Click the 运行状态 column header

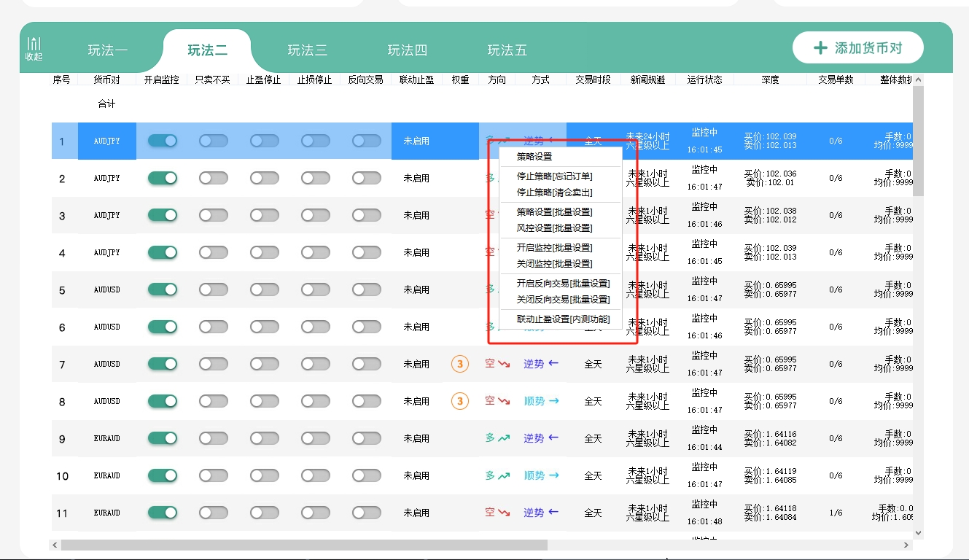point(704,79)
